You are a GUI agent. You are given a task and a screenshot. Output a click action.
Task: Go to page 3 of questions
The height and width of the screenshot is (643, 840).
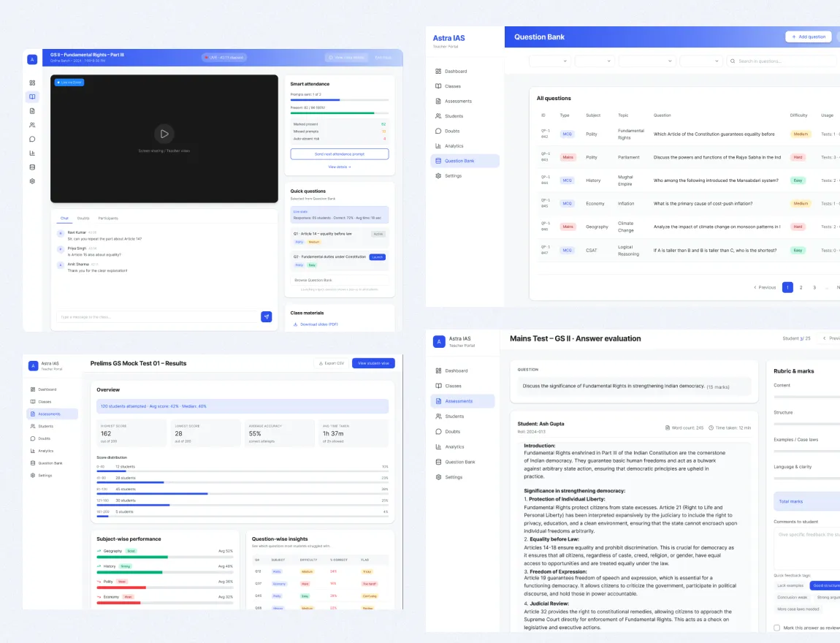pos(814,288)
